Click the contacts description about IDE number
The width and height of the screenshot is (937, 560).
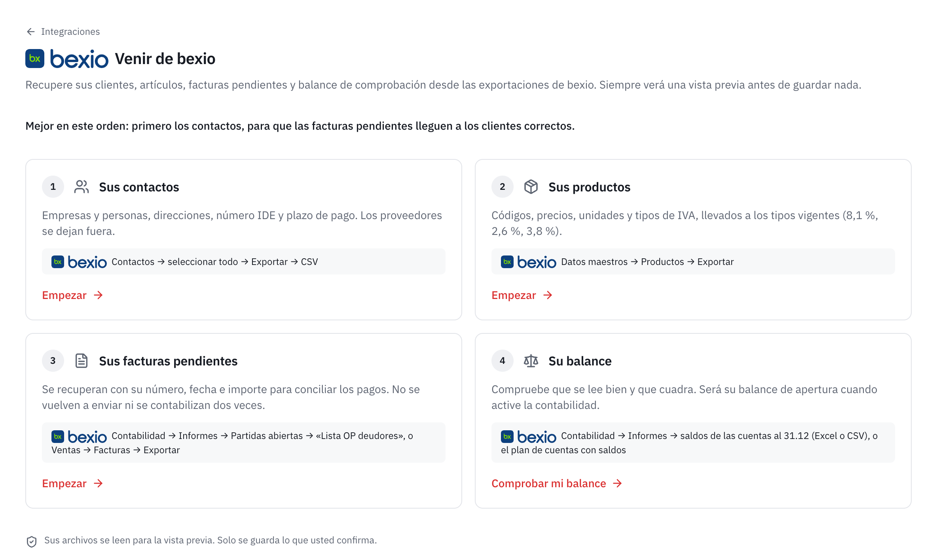(x=242, y=223)
